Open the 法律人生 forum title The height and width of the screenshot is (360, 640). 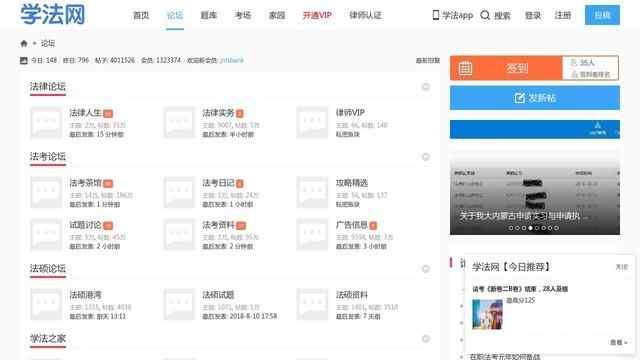click(x=85, y=113)
